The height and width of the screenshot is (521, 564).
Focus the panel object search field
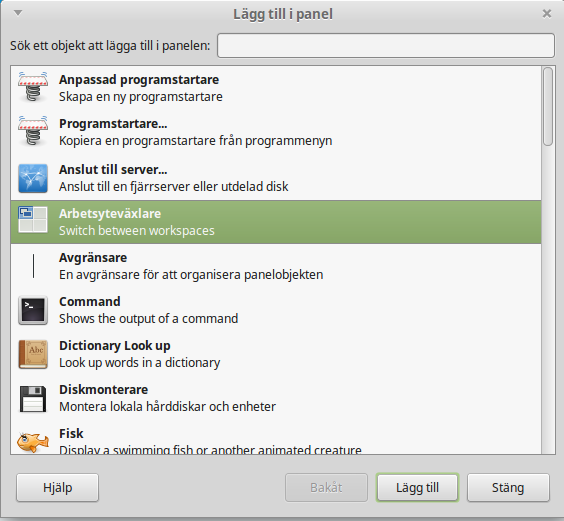pyautogui.click(x=386, y=45)
